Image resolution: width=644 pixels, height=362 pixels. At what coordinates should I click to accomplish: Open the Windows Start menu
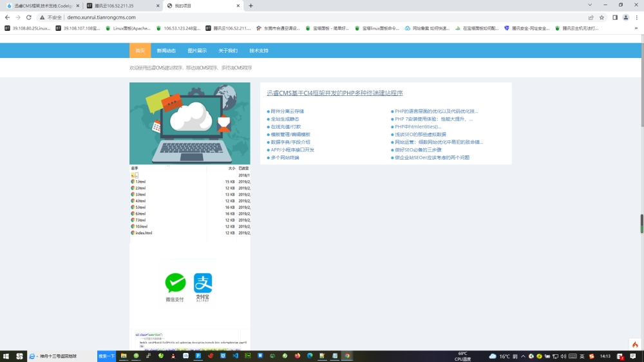pos(6,356)
